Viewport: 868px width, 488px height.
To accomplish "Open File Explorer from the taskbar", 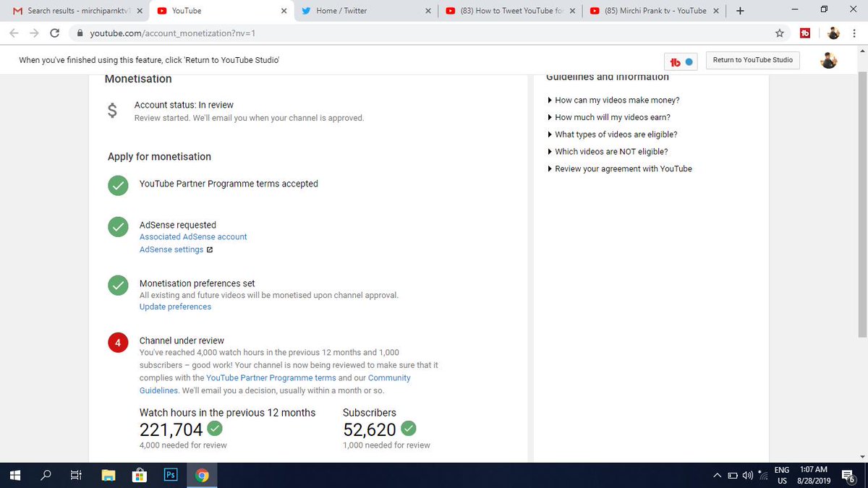I will [x=109, y=475].
